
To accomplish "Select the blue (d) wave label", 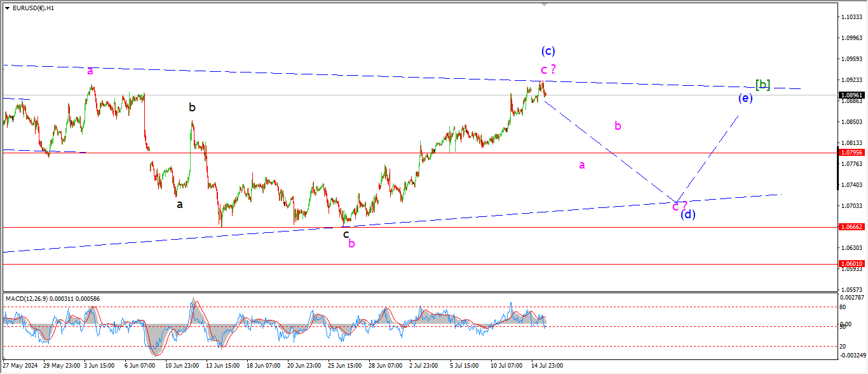I will click(688, 214).
